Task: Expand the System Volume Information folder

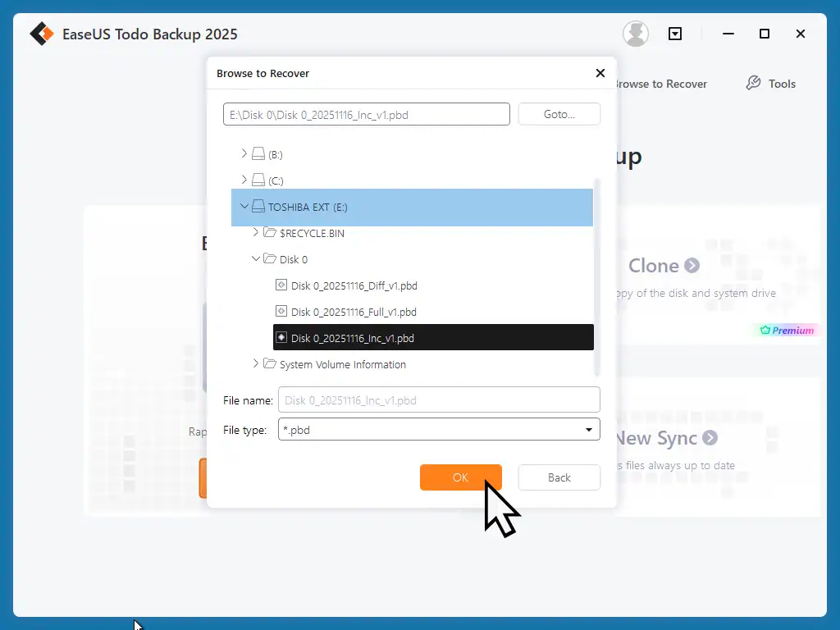Action: pyautogui.click(x=255, y=364)
